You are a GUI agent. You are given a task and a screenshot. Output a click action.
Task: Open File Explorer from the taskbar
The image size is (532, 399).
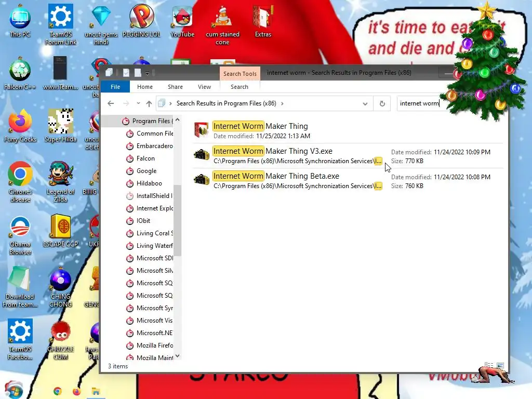tap(96, 392)
